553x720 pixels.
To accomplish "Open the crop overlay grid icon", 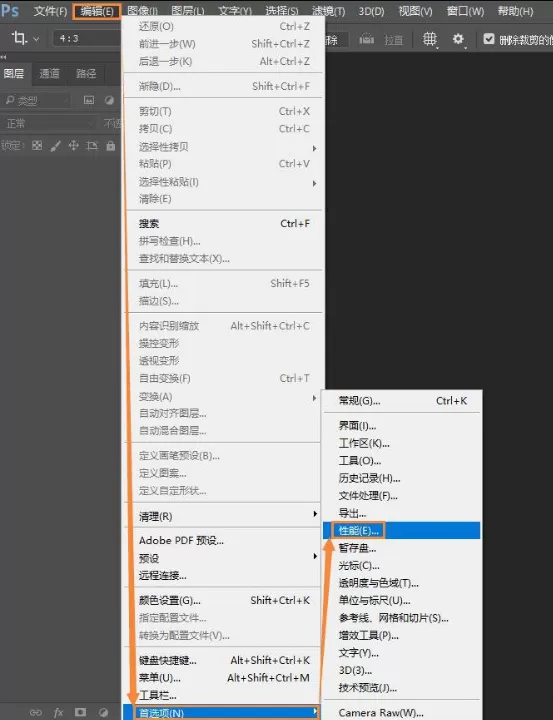I will coord(430,39).
